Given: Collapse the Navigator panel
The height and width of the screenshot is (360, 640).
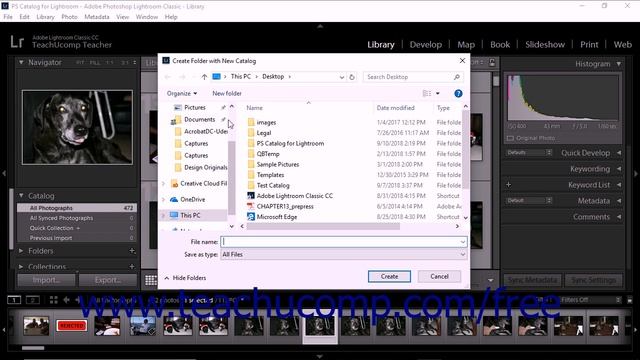Looking at the screenshot, I should pos(21,62).
